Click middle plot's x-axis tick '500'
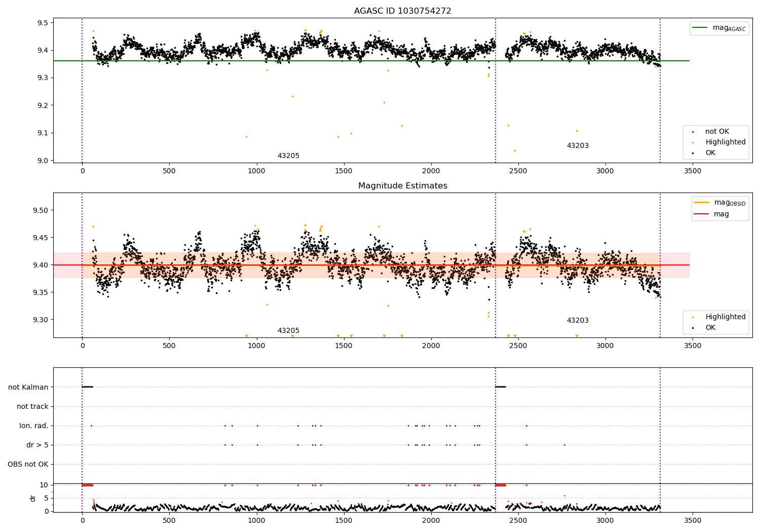The image size is (760, 532). pyautogui.click(x=169, y=346)
